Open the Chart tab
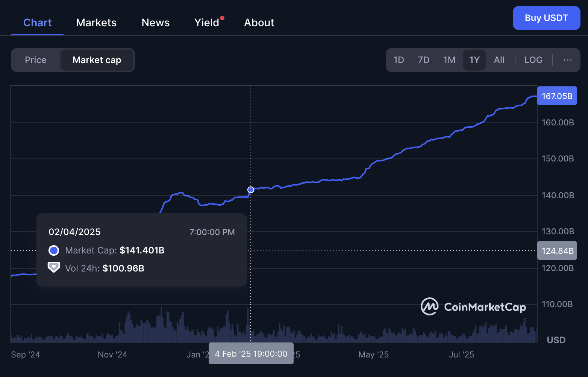 (37, 23)
